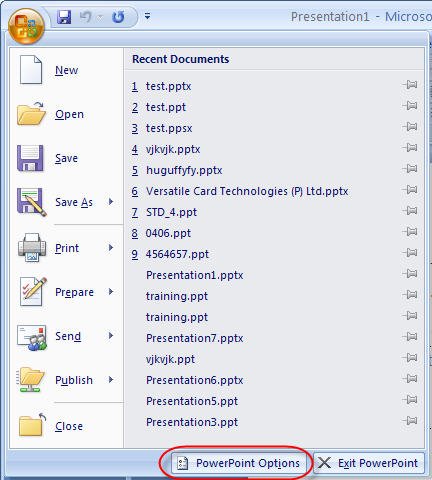Click pin icon beside Presentation3.ppt
The height and width of the screenshot is (480, 432).
coord(410,421)
